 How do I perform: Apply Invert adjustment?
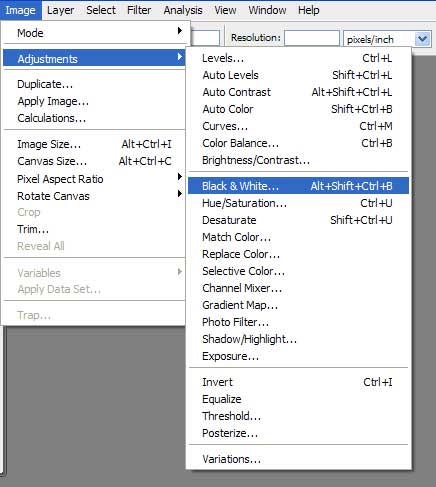coord(298,382)
